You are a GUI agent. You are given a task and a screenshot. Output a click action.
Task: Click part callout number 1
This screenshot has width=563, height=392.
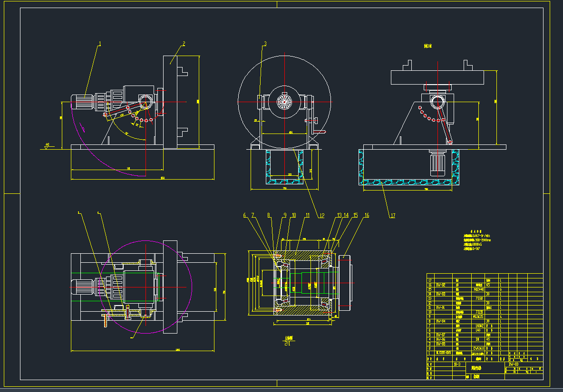[100, 44]
